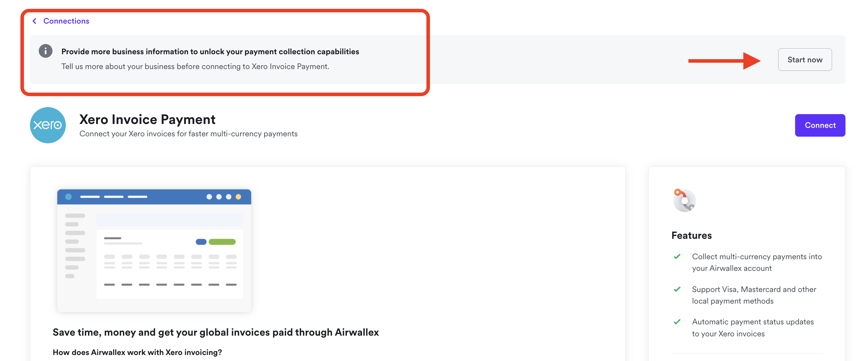Viewport: 868px width, 361px height.
Task: Click the checkmark next to multi-currency payments
Action: pyautogui.click(x=677, y=257)
